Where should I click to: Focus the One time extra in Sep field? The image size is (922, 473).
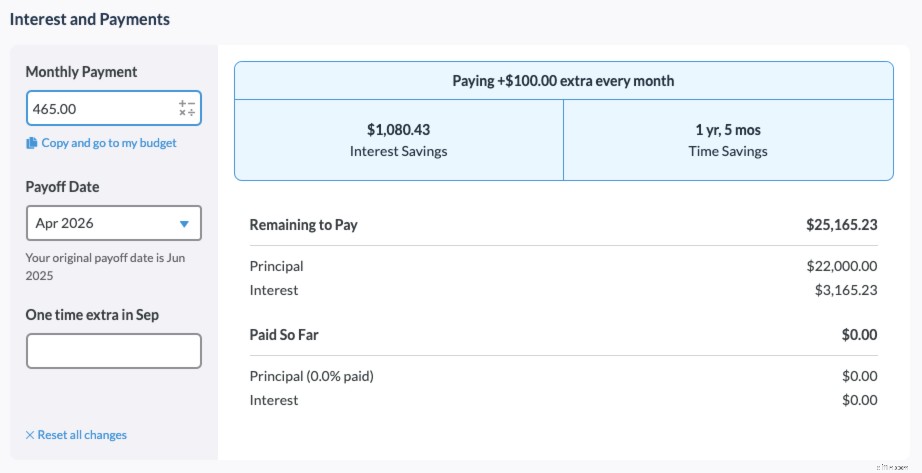(x=113, y=351)
